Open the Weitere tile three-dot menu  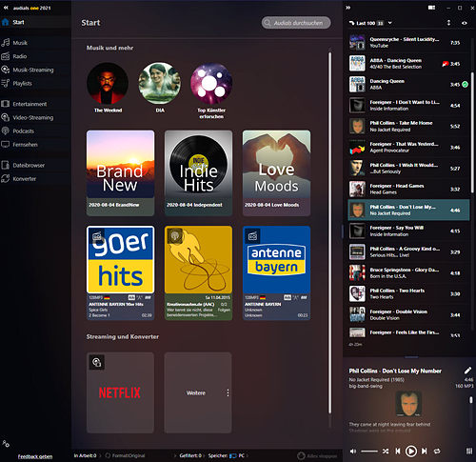(228, 392)
